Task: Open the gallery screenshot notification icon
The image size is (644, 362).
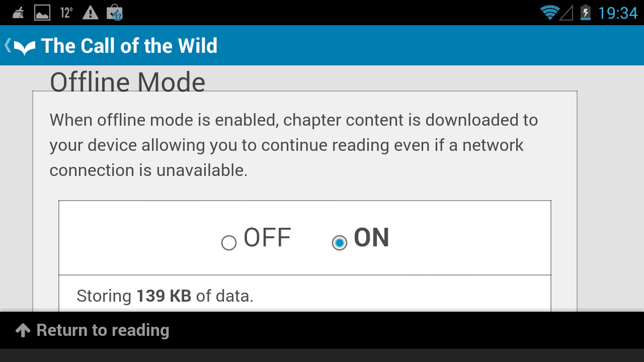Action: (42, 12)
